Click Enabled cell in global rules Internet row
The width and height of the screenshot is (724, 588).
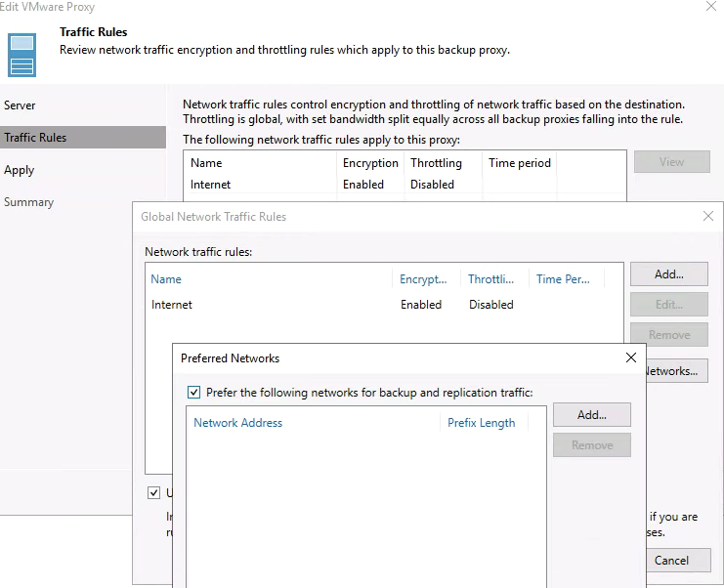(x=421, y=305)
